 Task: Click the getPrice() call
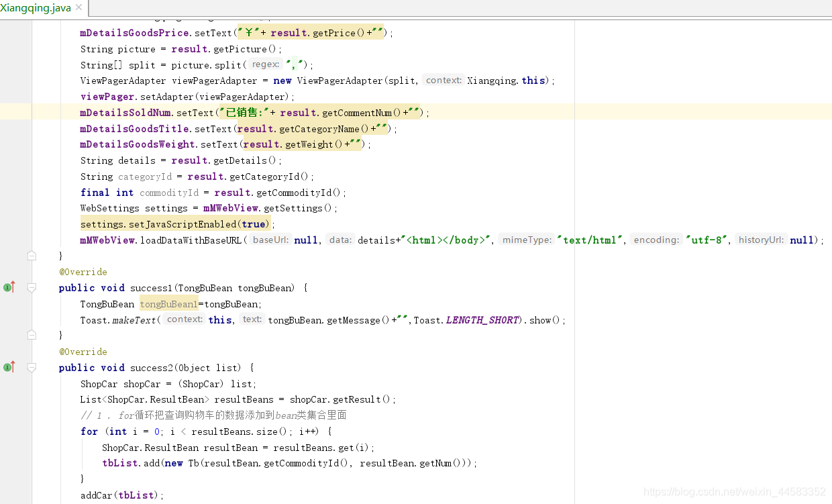point(340,33)
